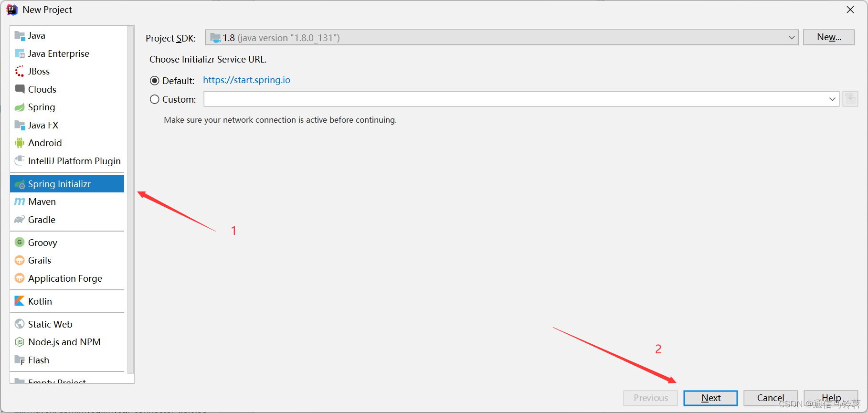This screenshot has width=868, height=413.
Task: Click the Cancel button
Action: [771, 398]
